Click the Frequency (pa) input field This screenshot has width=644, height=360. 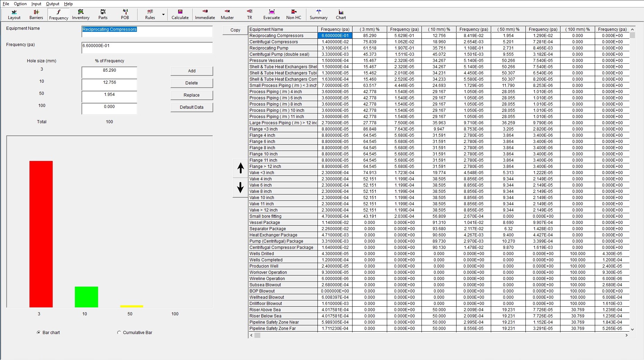147,48
